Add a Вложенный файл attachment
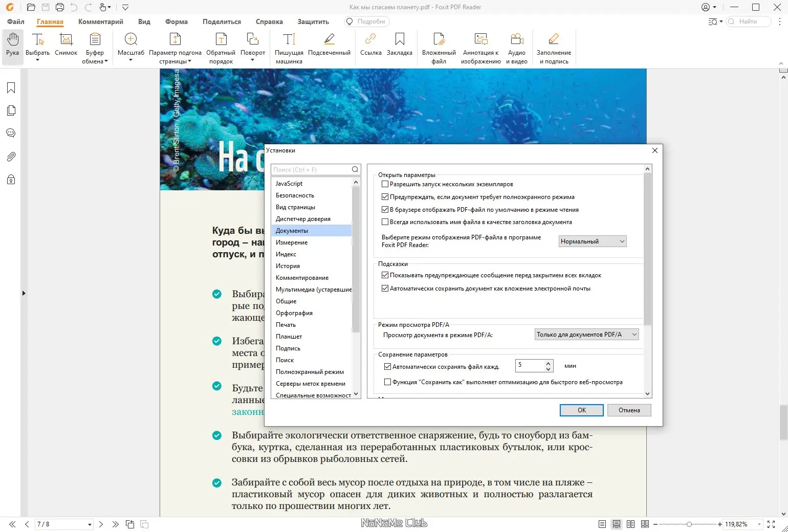 click(439, 47)
